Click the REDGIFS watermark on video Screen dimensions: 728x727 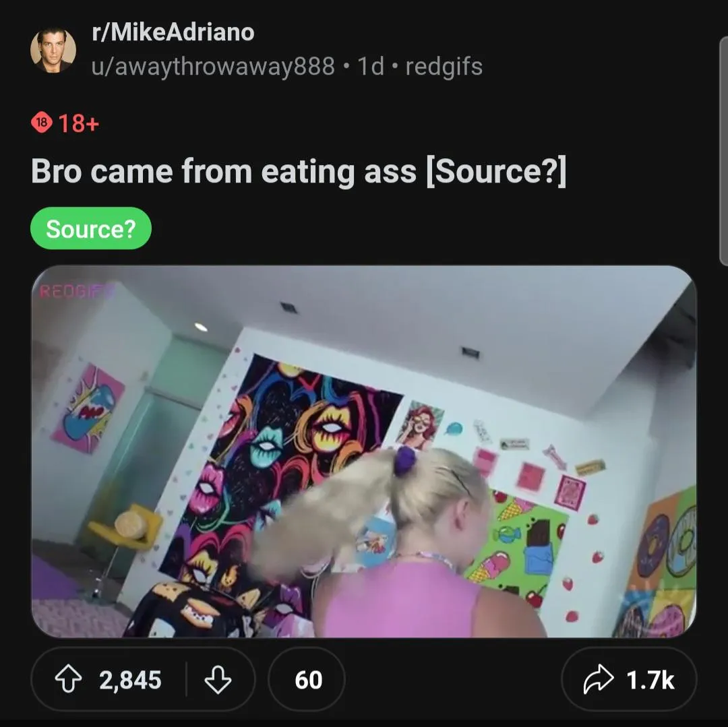point(75,291)
